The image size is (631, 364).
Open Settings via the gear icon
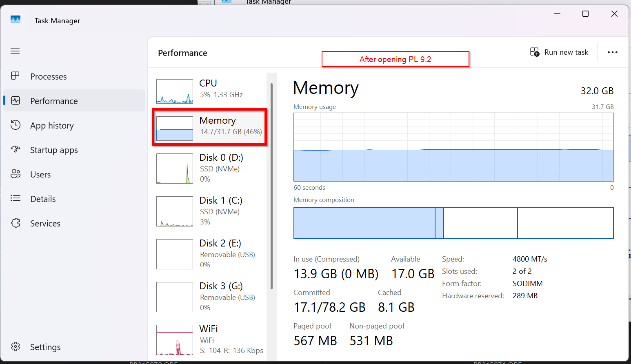click(16, 346)
